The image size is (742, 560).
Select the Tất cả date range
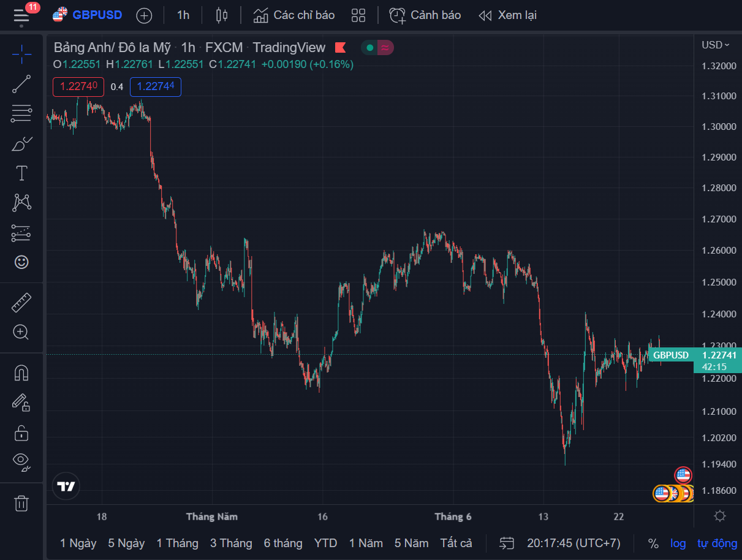[456, 543]
